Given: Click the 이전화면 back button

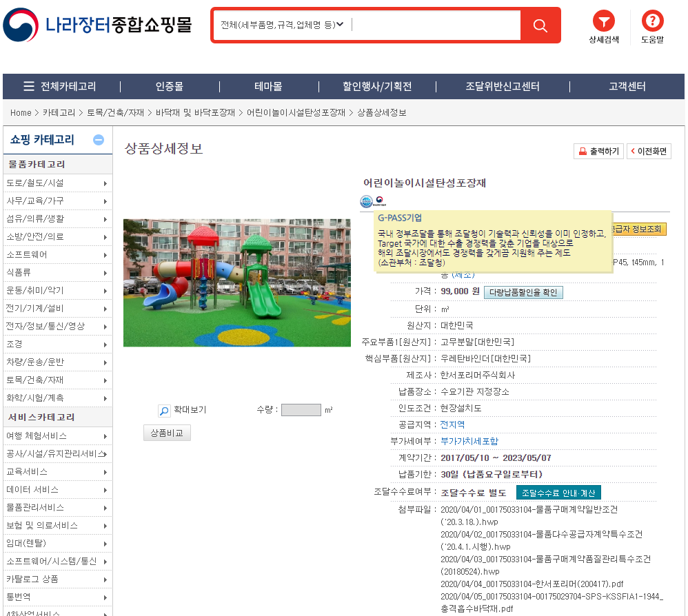Looking at the screenshot, I should 649,152.
